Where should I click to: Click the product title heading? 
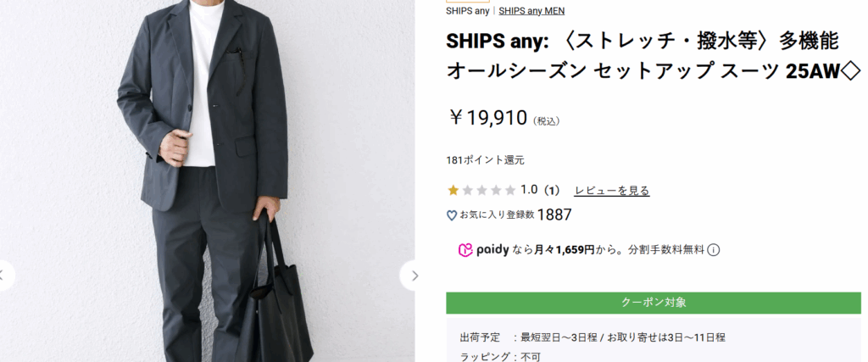coord(653,56)
